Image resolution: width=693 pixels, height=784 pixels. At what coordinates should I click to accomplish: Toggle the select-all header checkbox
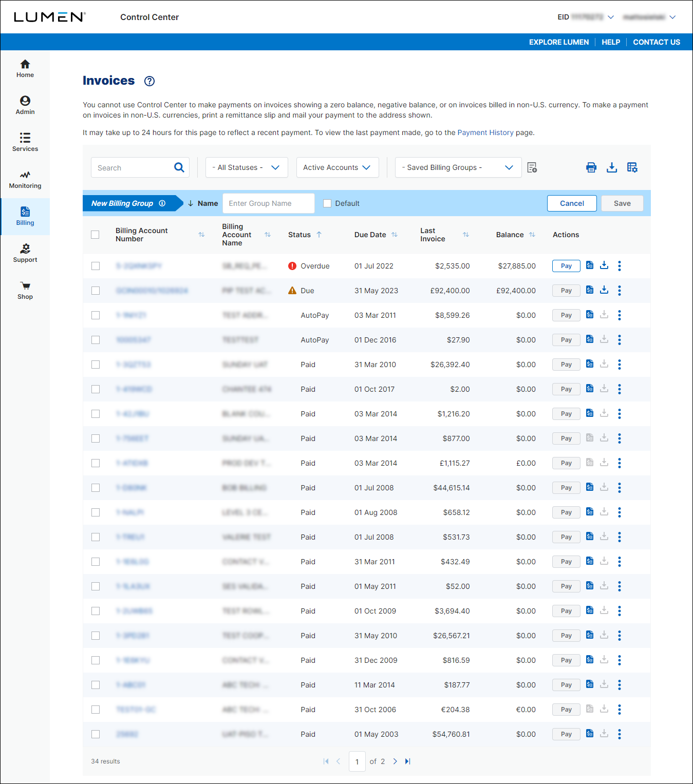(95, 235)
